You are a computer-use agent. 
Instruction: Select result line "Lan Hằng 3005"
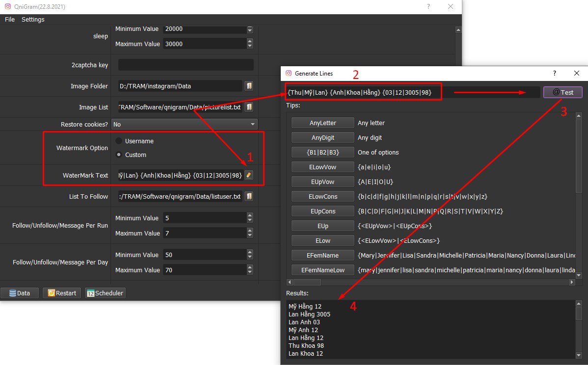(309, 314)
